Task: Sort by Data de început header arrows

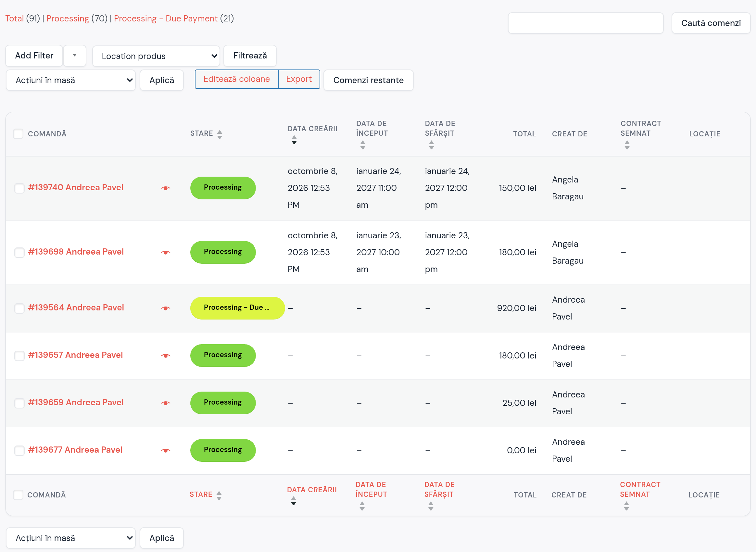Action: tap(363, 145)
